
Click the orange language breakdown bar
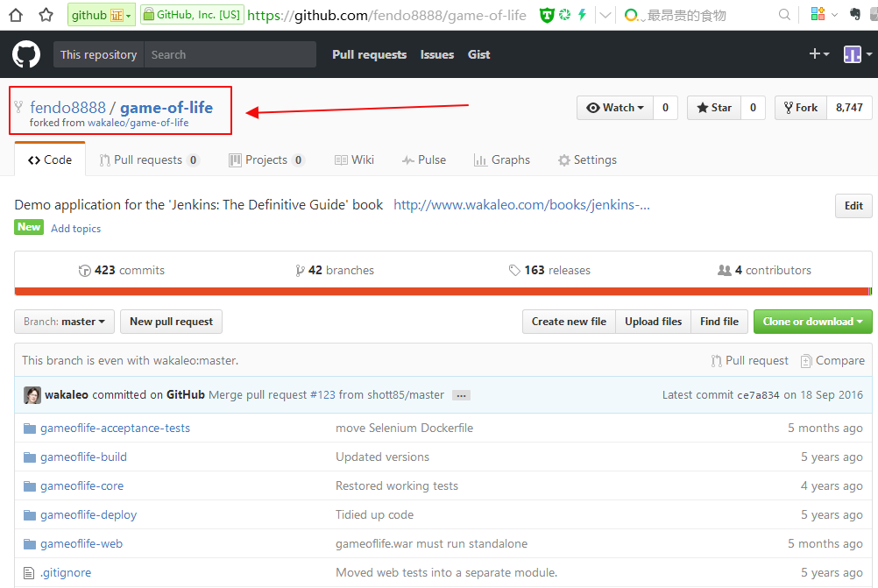pyautogui.click(x=443, y=291)
